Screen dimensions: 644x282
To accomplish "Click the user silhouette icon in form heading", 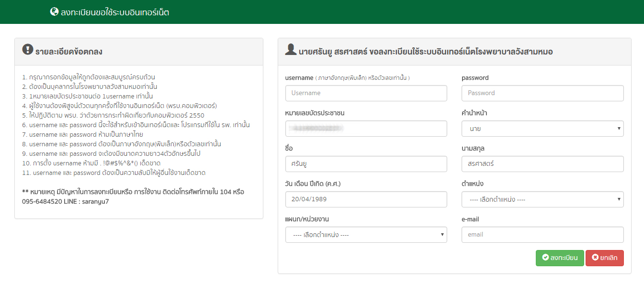I will coord(291,50).
